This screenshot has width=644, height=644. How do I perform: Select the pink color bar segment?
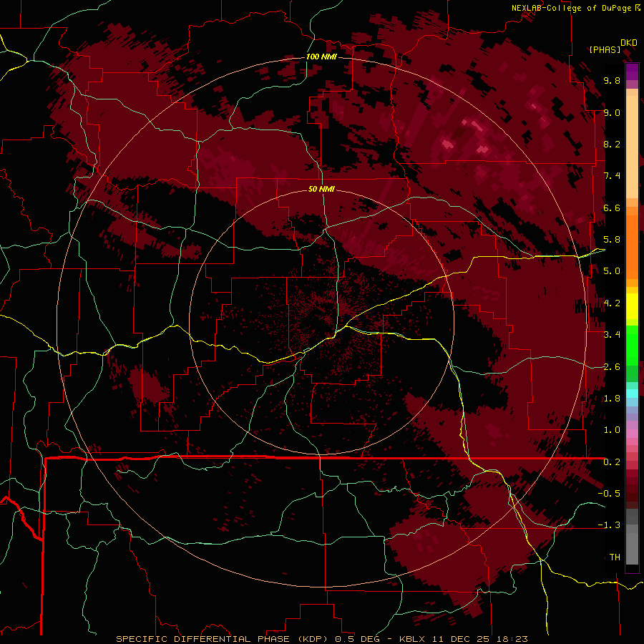point(632,434)
